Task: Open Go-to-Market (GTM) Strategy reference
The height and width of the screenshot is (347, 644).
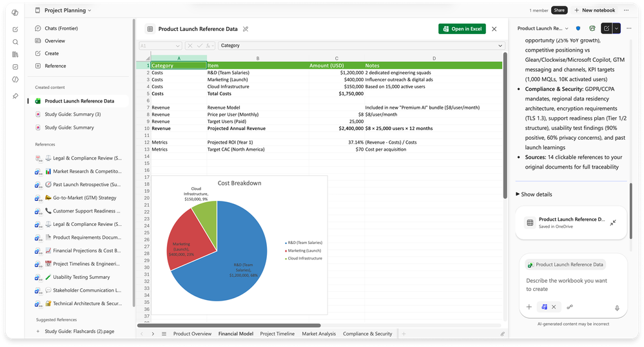Action: [x=78, y=198]
